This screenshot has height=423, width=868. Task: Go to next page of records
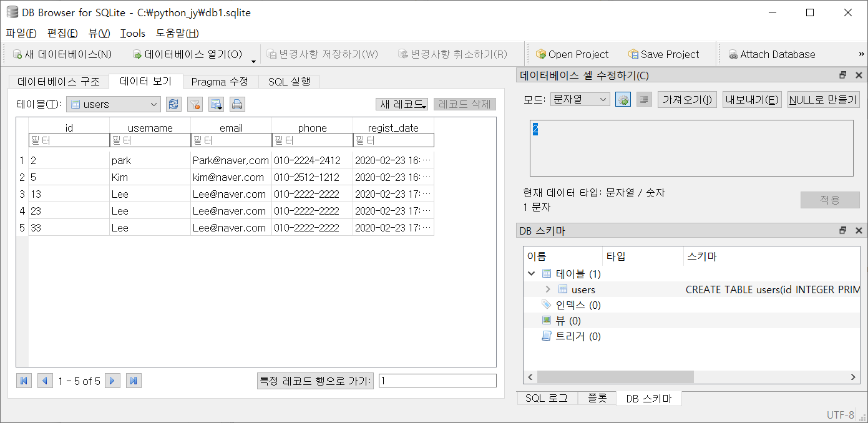(112, 381)
